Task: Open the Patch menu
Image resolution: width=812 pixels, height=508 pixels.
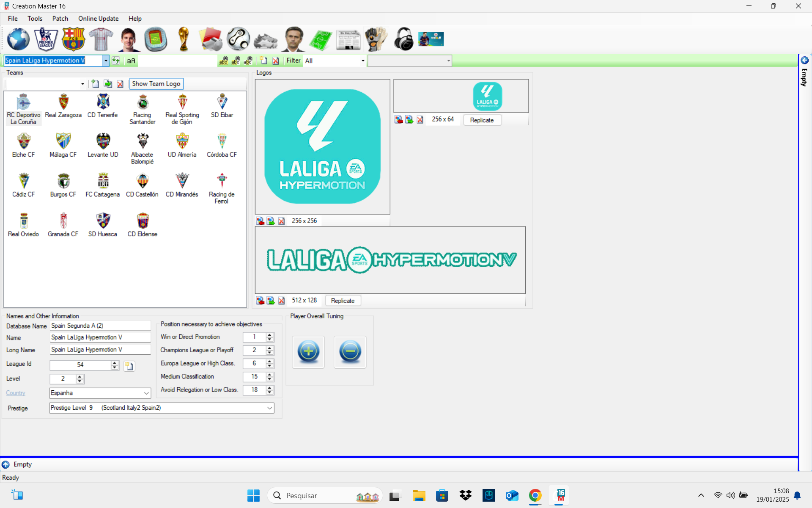Action: [60, 19]
